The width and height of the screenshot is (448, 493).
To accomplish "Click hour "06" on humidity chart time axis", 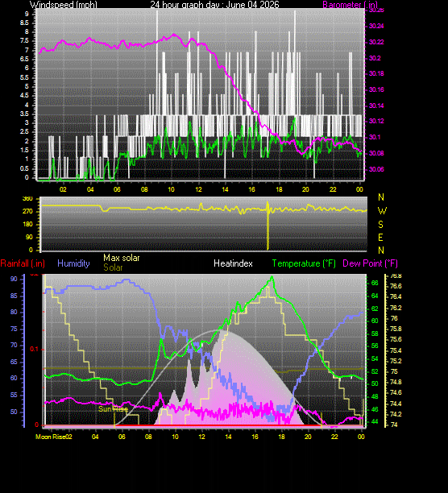I will pyautogui.click(x=122, y=437).
